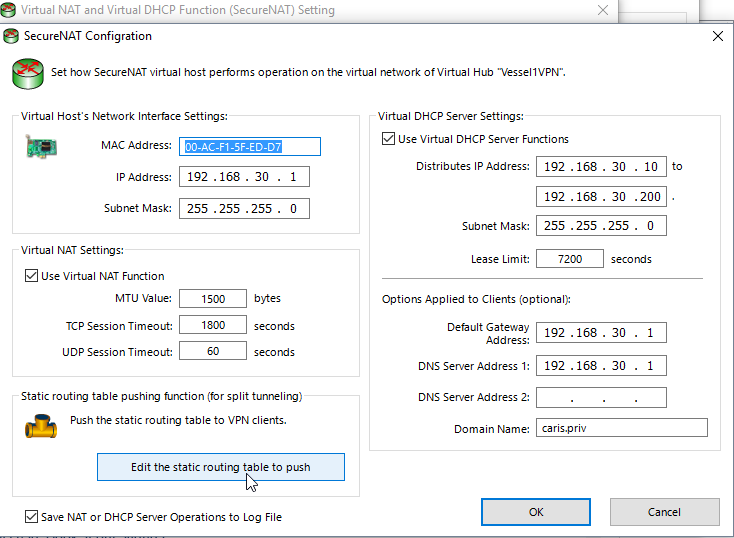The height and width of the screenshot is (538, 734).
Task: Edit the Lease Limit field
Action: click(570, 259)
